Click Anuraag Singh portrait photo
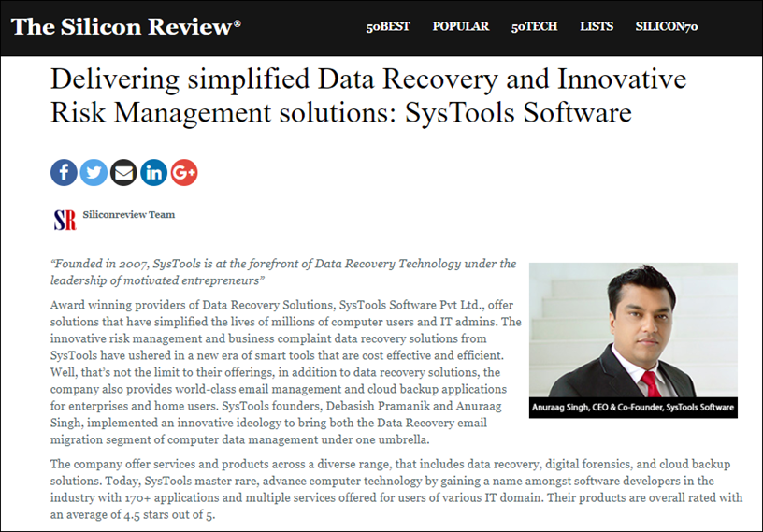Viewport: 763px width, 532px height. point(633,329)
